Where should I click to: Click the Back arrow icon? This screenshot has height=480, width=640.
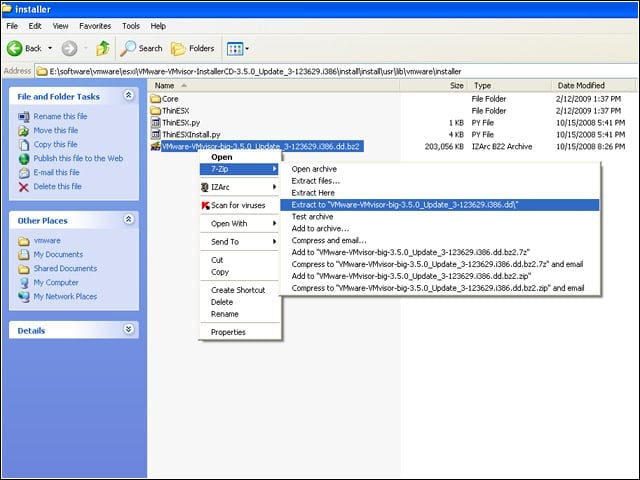pyautogui.click(x=14, y=49)
